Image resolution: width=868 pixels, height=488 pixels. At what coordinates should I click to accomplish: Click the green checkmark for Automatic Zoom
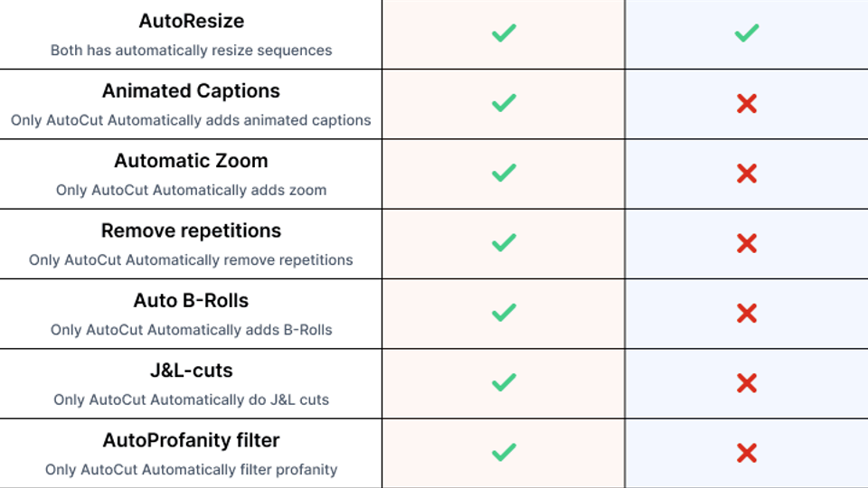[x=504, y=173]
